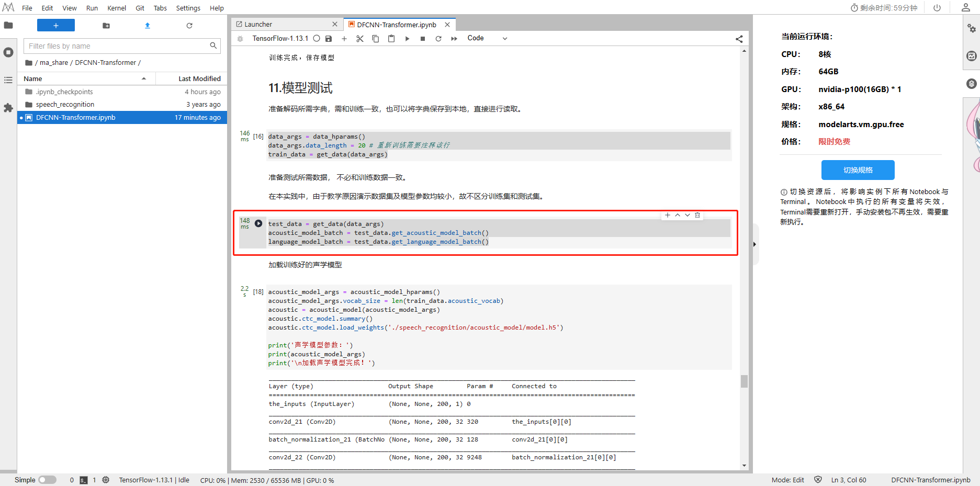
Task: Insert a cell below with plus icon
Action: (344, 39)
